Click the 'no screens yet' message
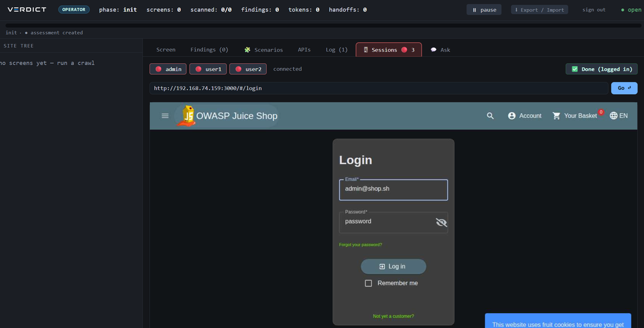The height and width of the screenshot is (328, 644). click(47, 63)
